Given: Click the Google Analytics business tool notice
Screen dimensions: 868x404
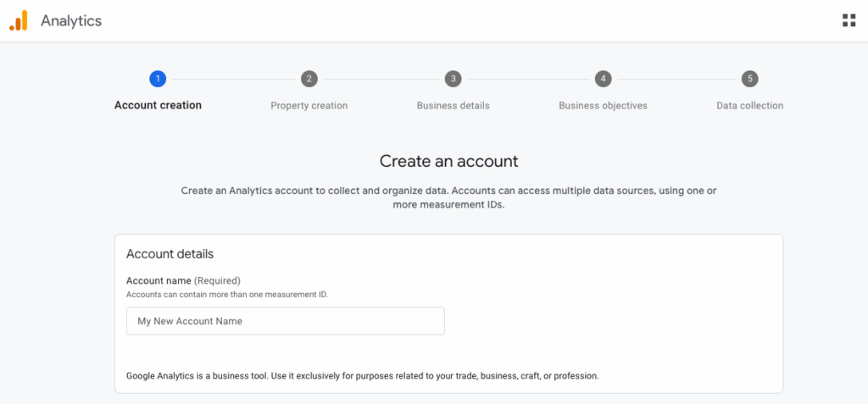Looking at the screenshot, I should [362, 375].
